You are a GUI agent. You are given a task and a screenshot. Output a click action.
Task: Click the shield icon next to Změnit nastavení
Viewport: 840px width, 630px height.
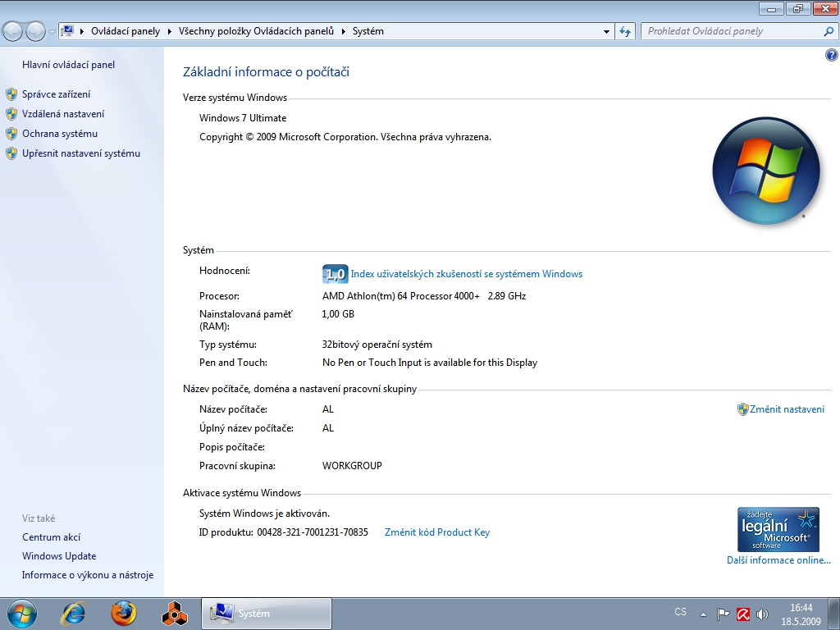(x=742, y=409)
